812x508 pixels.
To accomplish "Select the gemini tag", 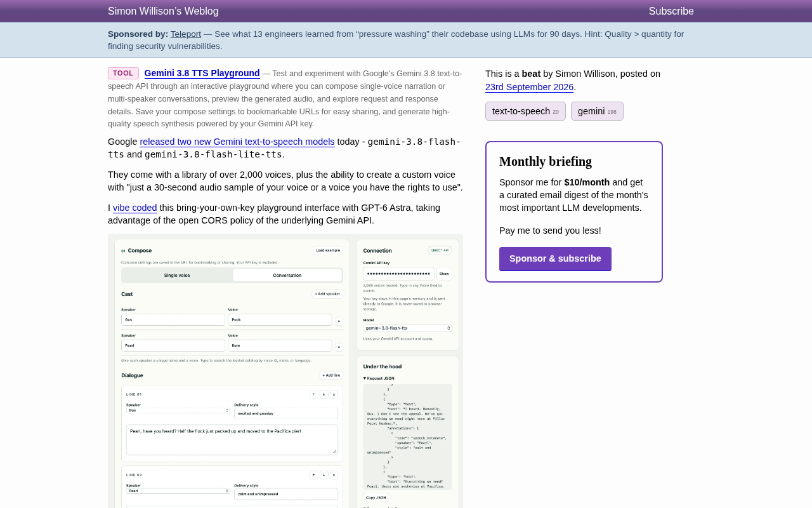I will [x=597, y=111].
